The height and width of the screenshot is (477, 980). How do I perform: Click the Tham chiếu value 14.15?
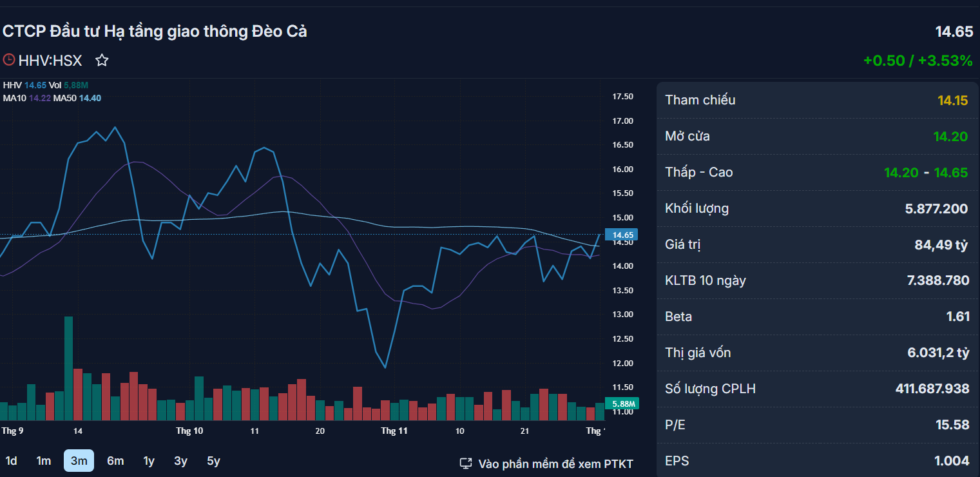[953, 100]
